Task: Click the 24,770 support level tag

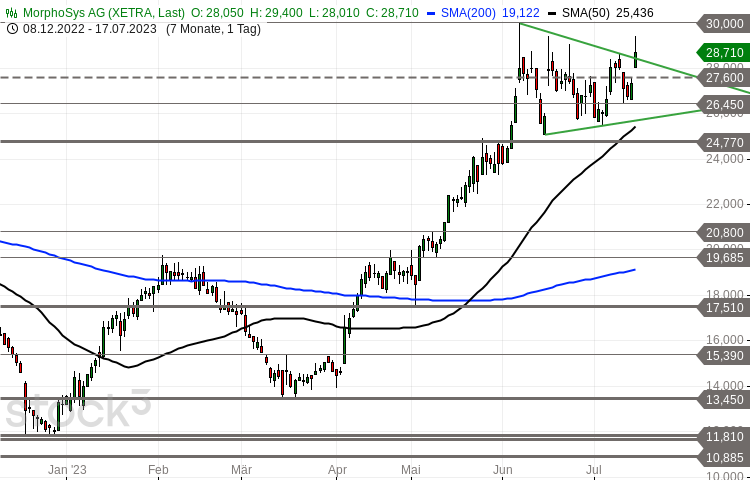Action: pyautogui.click(x=724, y=142)
